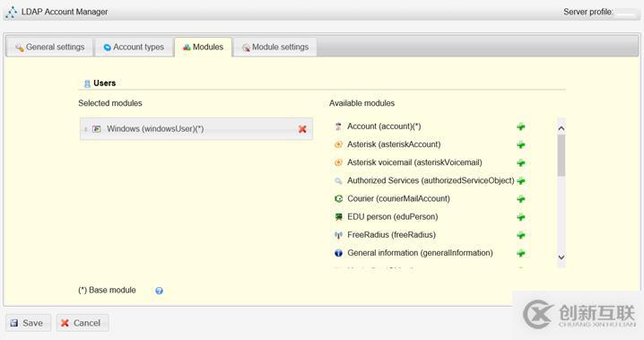Click the 'Users' section heading
The width and height of the screenshot is (644, 340).
104,83
